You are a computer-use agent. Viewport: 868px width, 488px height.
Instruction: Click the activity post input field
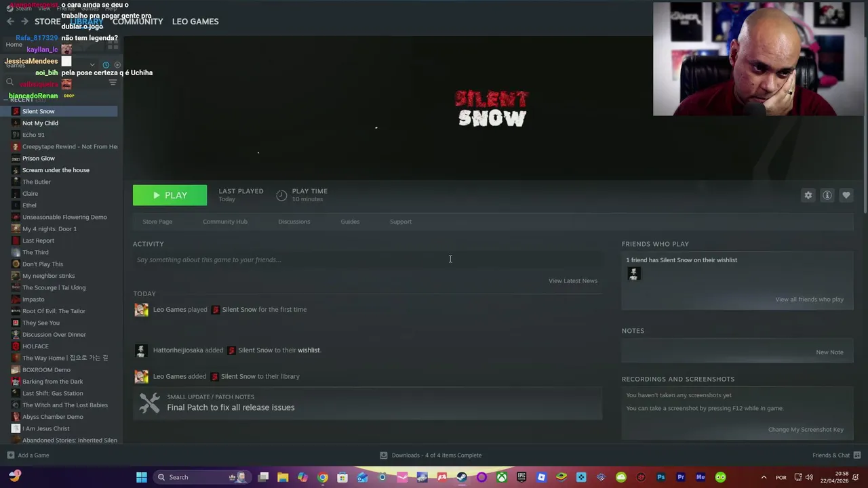[x=367, y=260]
